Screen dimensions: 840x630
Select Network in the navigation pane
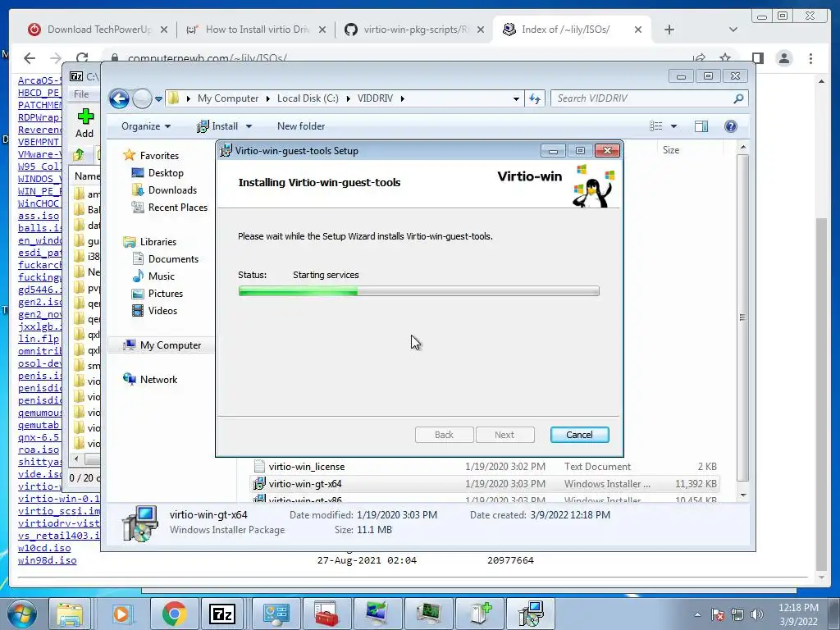[158, 380]
